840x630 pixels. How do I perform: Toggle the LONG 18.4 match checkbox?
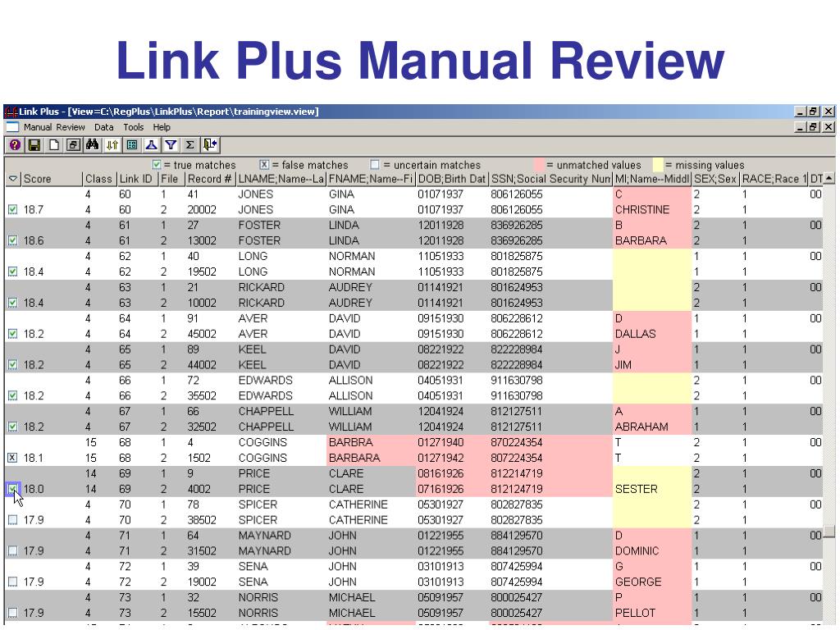pyautogui.click(x=13, y=272)
